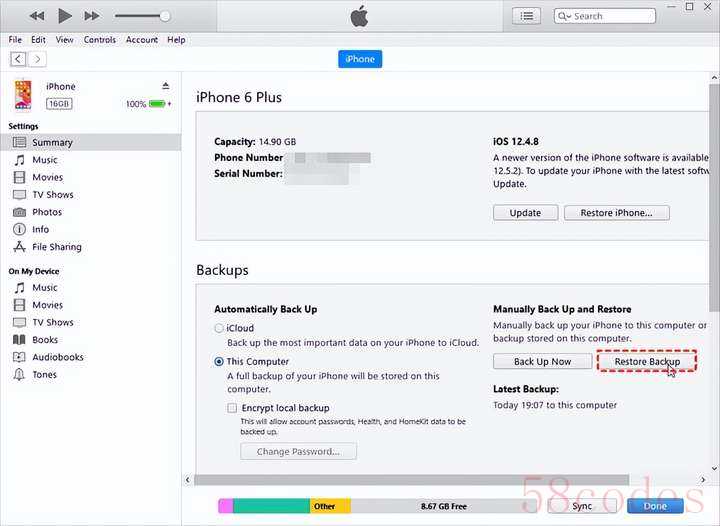Open the list view icon beside search
The height and width of the screenshot is (526, 720).
pyautogui.click(x=526, y=17)
